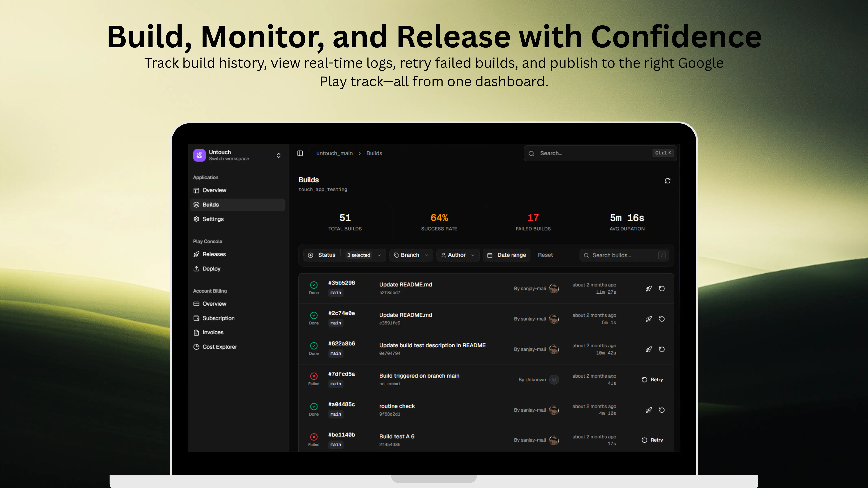868x488 pixels.
Task: Click the Done status icon of build #2c74e0e
Action: coord(314,315)
